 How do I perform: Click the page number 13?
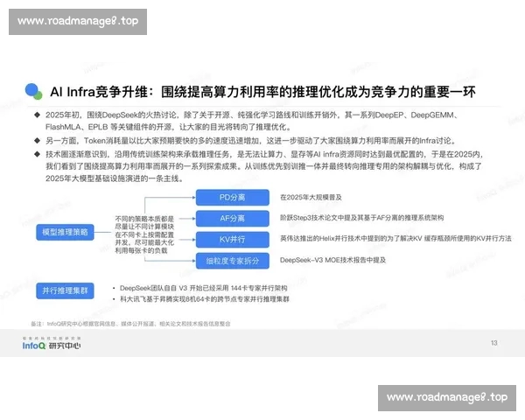point(493,343)
